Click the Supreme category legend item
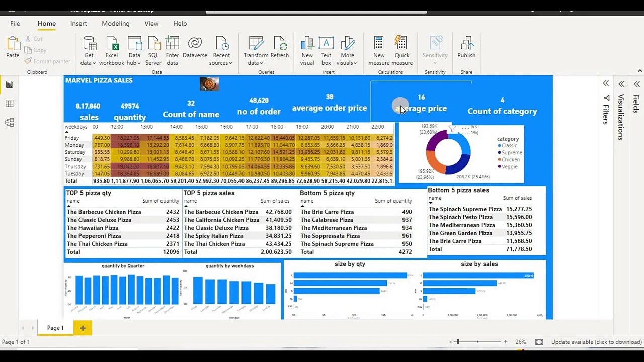The width and height of the screenshot is (644, 362). [509, 152]
